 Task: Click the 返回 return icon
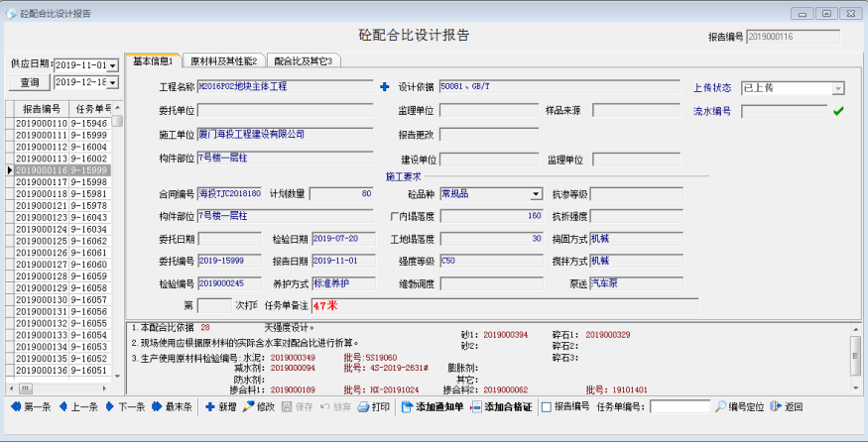[776, 407]
